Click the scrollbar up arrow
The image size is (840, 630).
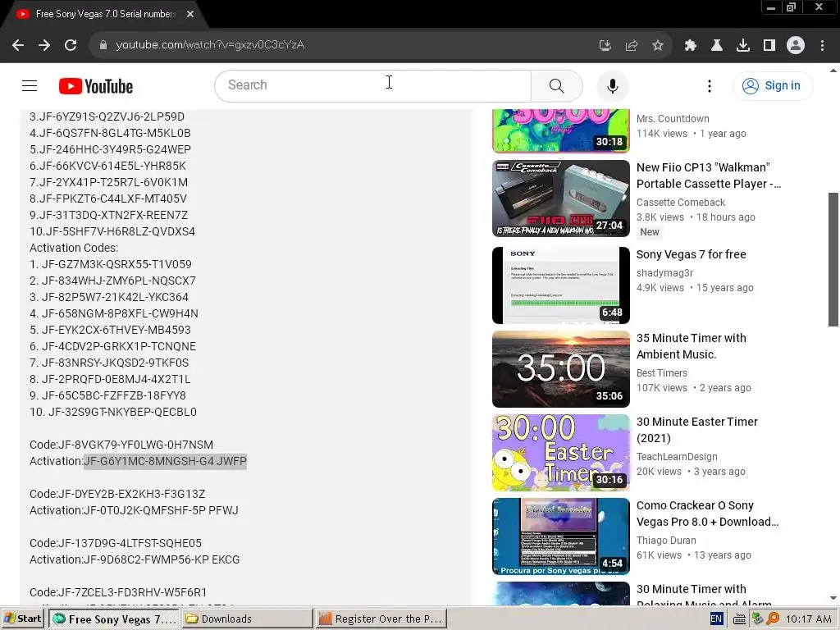833,71
